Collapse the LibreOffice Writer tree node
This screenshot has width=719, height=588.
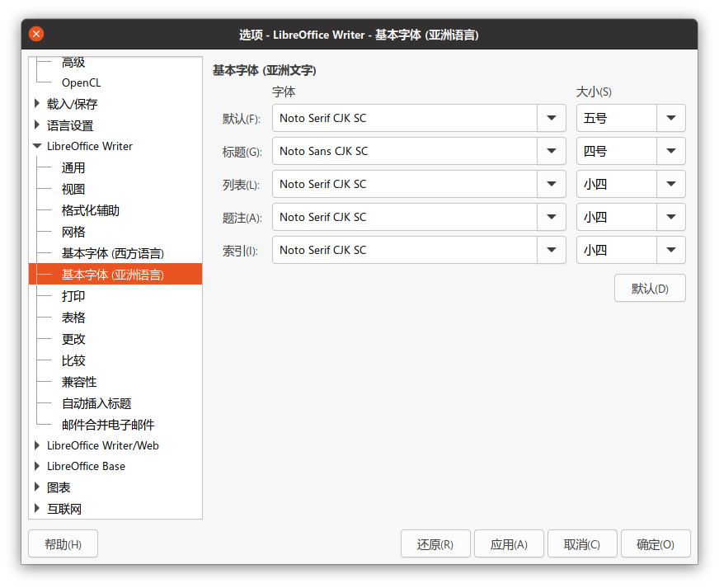[x=37, y=146]
